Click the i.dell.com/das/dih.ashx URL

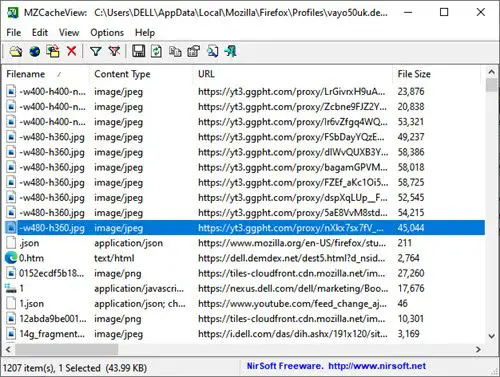(x=293, y=334)
